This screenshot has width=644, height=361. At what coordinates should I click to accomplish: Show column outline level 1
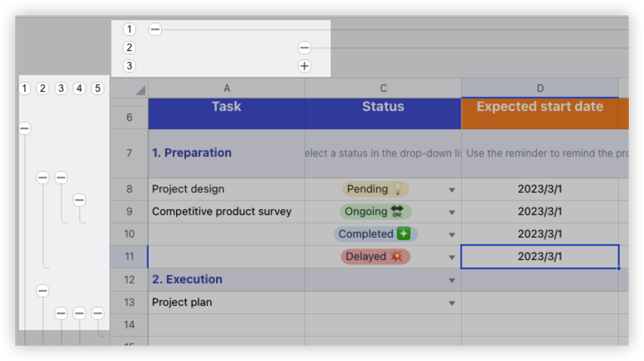129,29
